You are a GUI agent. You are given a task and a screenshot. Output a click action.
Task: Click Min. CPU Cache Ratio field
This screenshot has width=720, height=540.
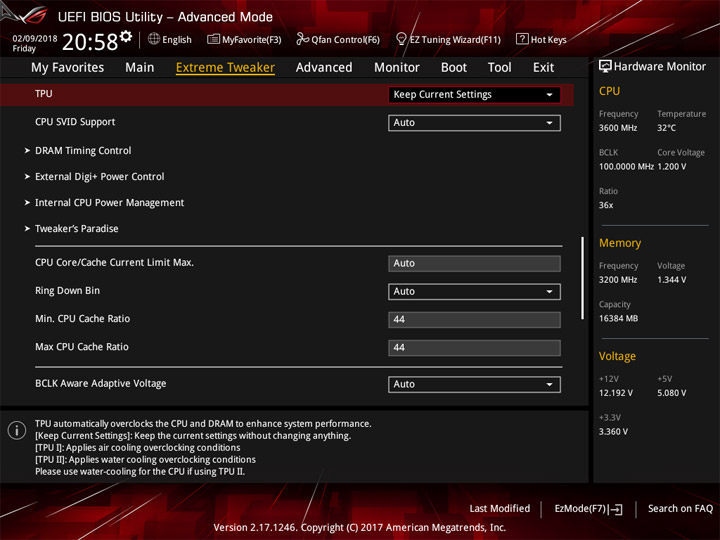coord(474,320)
